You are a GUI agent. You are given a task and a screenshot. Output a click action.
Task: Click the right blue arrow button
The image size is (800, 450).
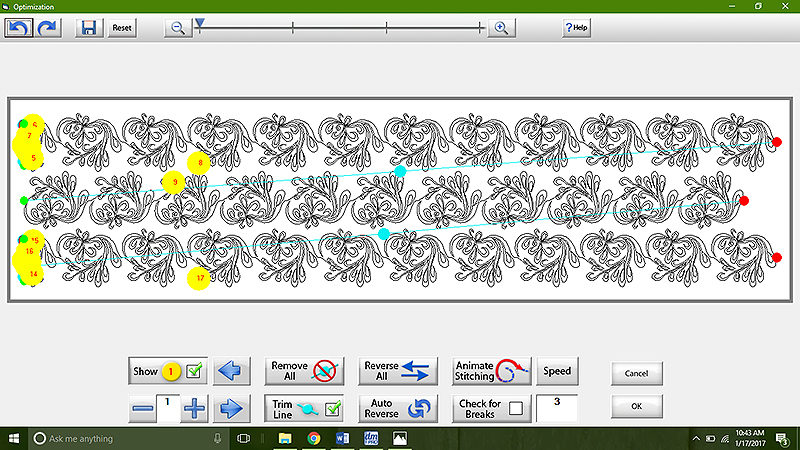(x=231, y=408)
